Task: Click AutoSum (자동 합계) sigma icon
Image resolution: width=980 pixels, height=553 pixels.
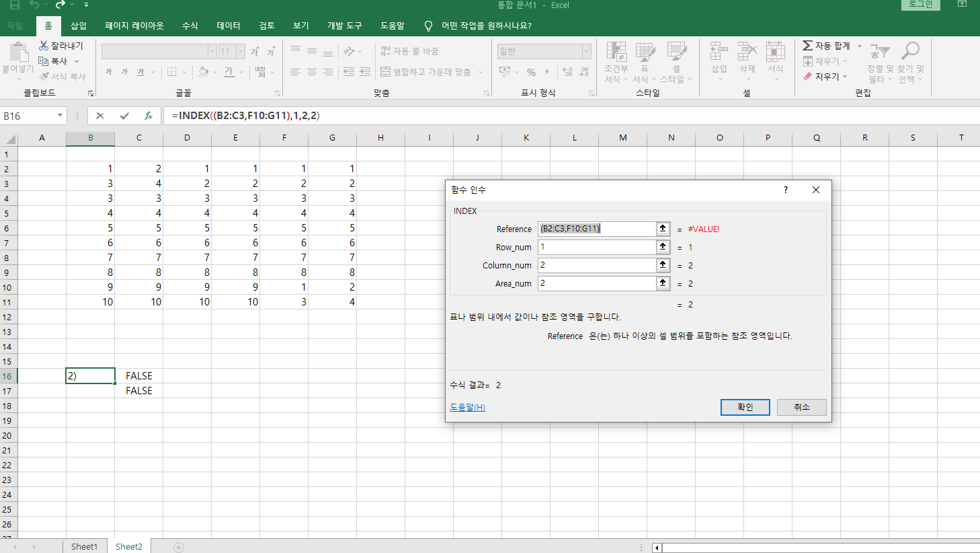Action: click(808, 46)
